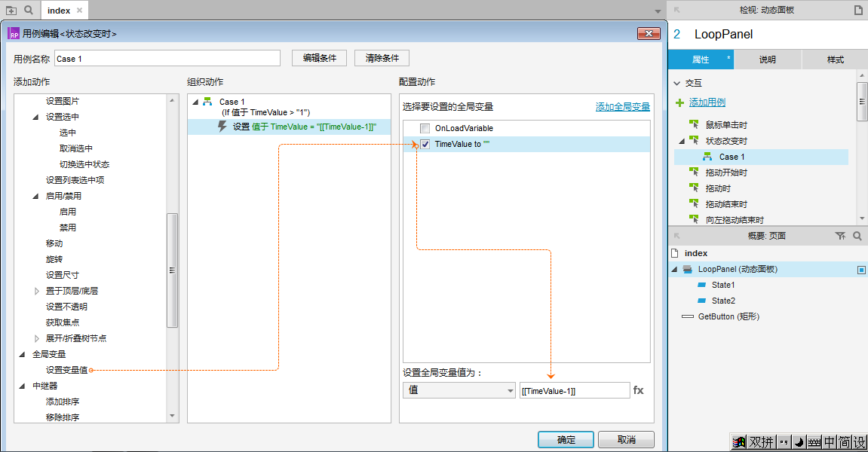This screenshot has height=452, width=868.
Task: Click 双拼 in the IME toolbar
Action: [762, 442]
